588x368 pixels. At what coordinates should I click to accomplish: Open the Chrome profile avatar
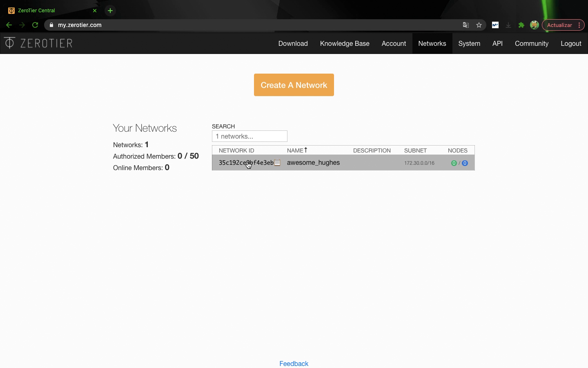pos(534,25)
